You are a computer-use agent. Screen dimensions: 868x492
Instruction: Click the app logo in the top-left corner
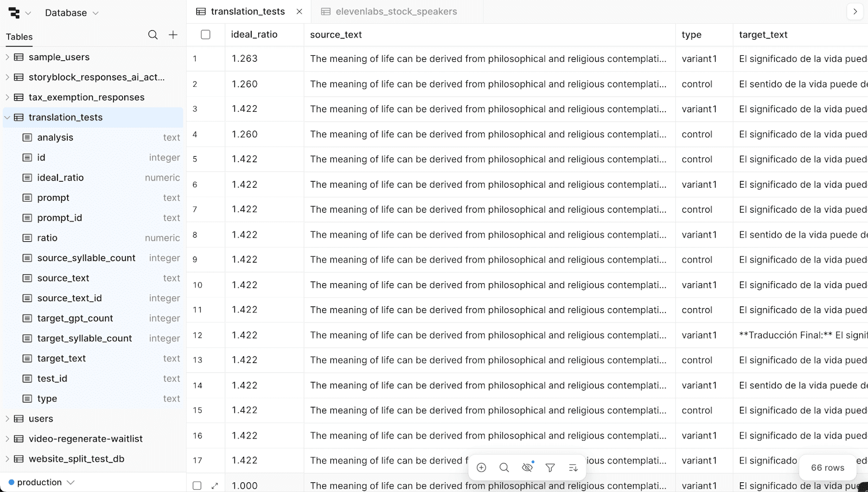(16, 12)
